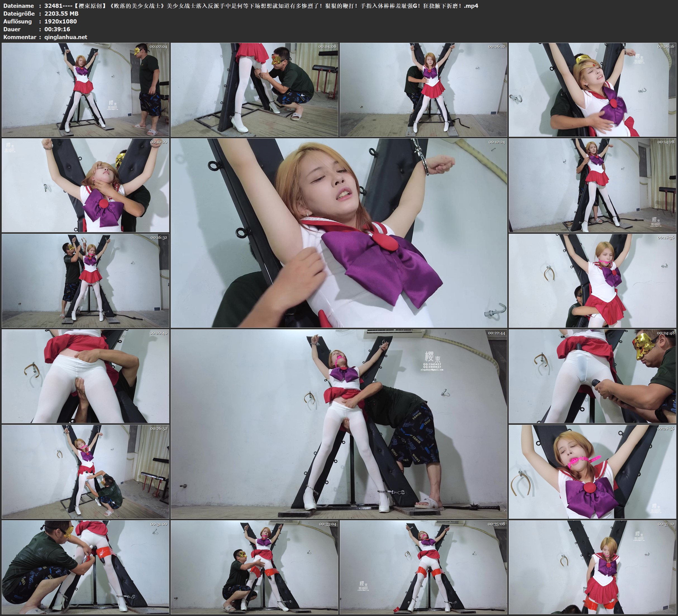Open the thumbnail stamped 00:10:20

point(85,185)
